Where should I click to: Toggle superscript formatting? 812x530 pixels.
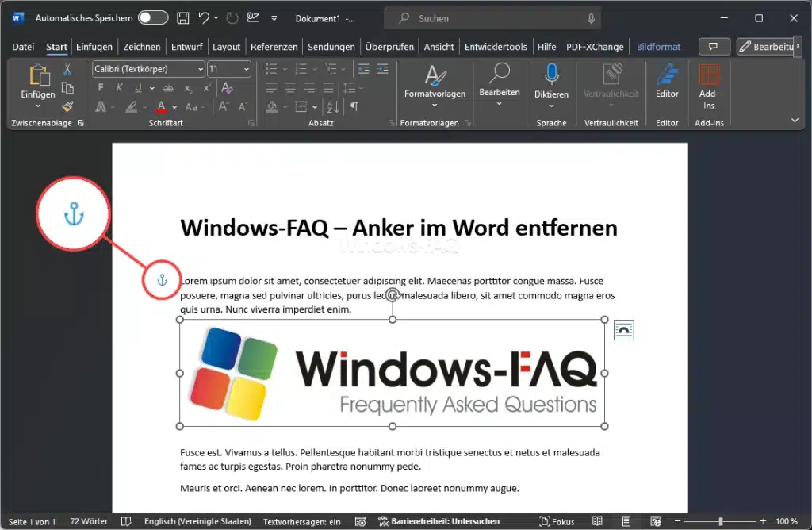207,87
